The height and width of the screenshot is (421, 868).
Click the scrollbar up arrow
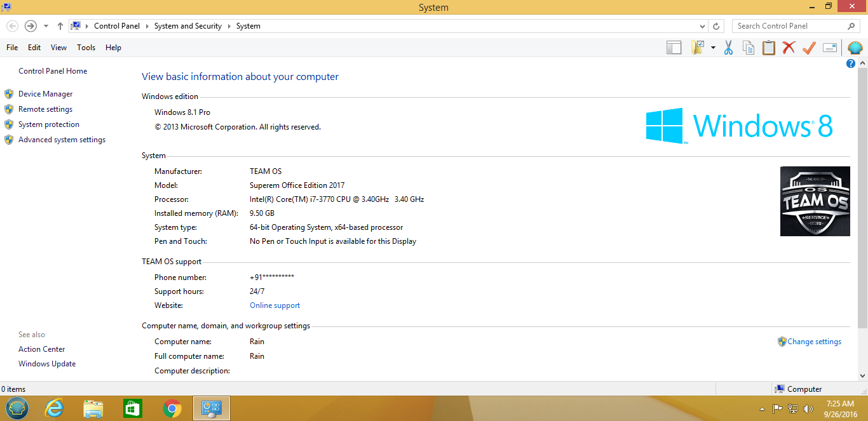[863, 63]
